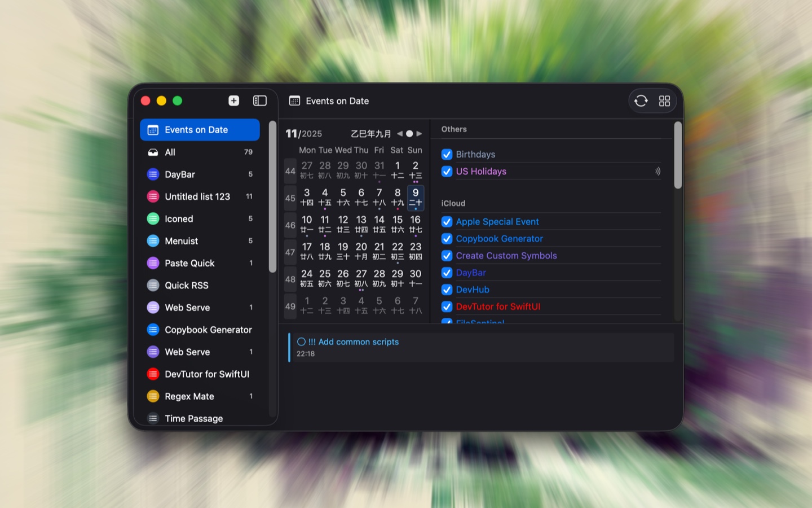The width and height of the screenshot is (812, 508).
Task: Select today, November 9, in the calendar
Action: click(x=416, y=198)
